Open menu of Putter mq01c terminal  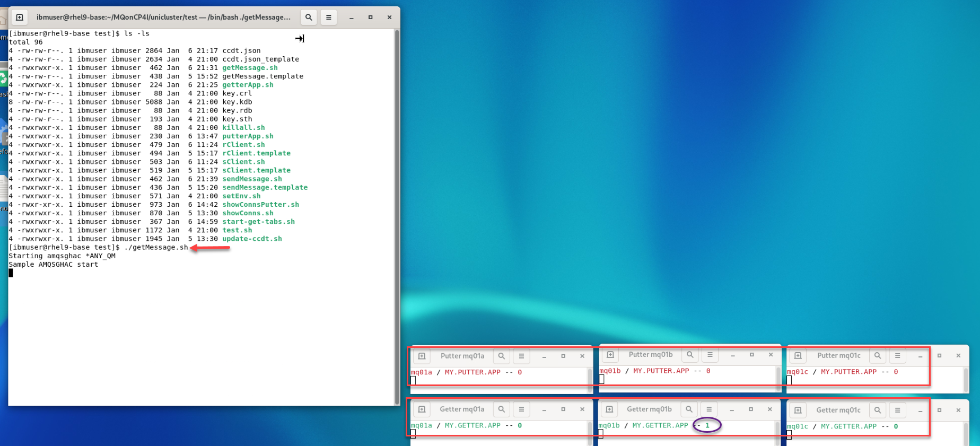pos(897,356)
